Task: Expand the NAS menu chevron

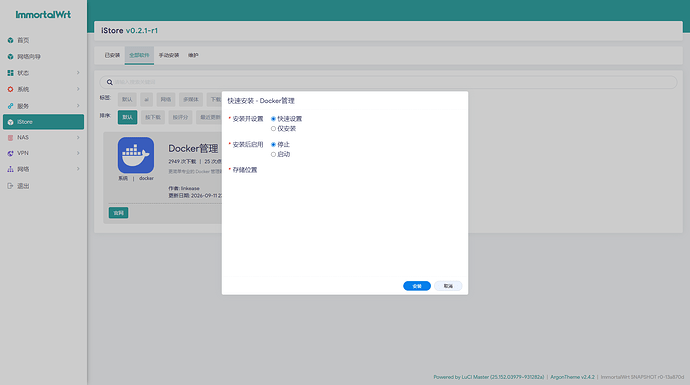Action: (78, 137)
